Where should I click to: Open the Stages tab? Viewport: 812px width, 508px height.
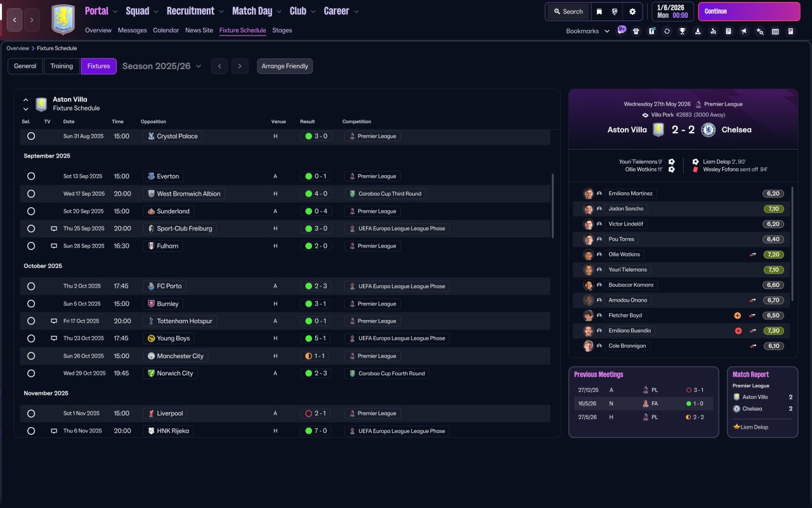click(282, 30)
